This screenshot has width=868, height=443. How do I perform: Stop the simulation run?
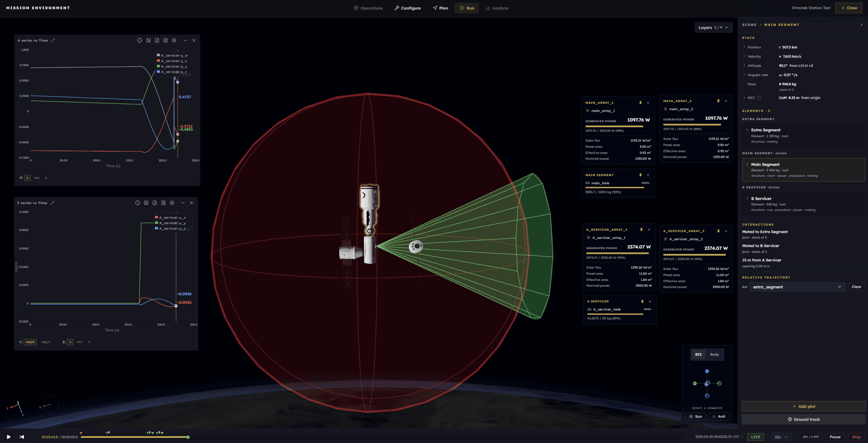tap(856, 437)
